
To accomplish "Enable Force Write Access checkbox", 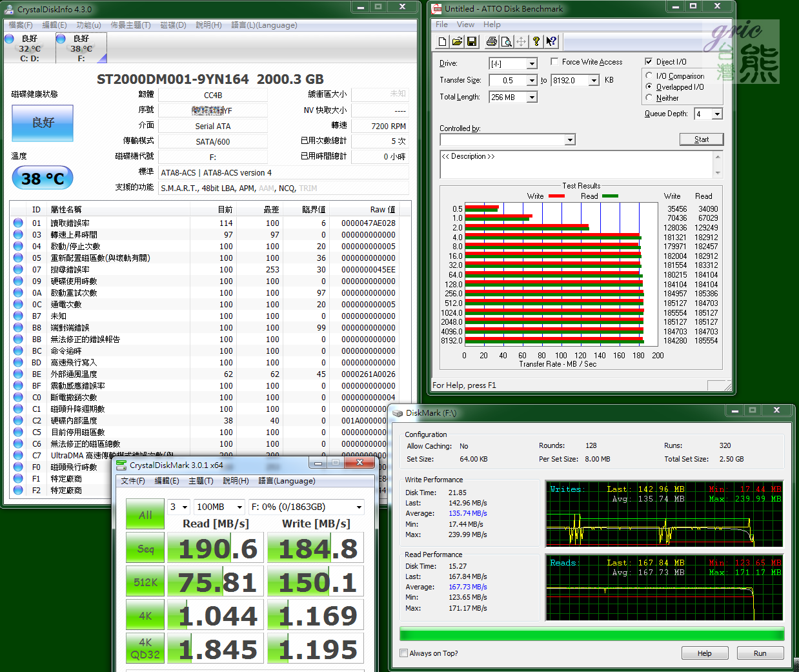I will click(x=554, y=61).
